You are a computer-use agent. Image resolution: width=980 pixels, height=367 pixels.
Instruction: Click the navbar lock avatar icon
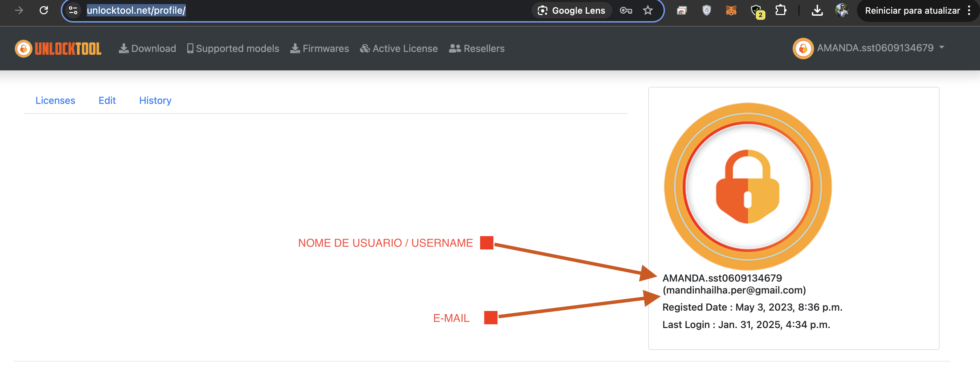click(803, 48)
